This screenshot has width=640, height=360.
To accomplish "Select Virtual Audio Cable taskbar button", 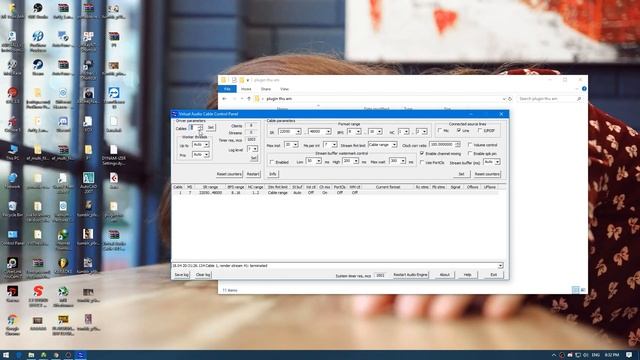I will click(80, 355).
